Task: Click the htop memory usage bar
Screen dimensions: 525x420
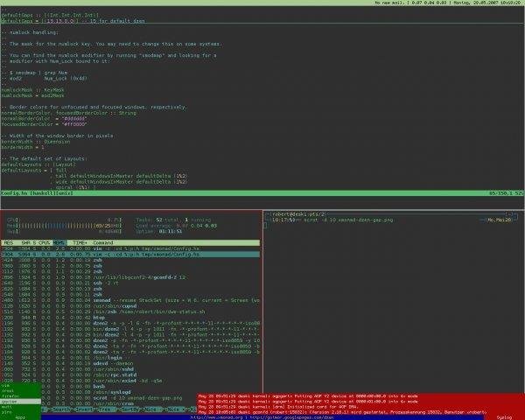Action: pyautogui.click(x=64, y=226)
